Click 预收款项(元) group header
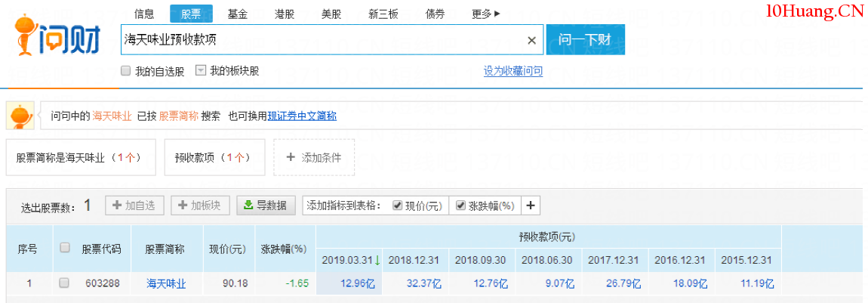The image size is (868, 303). coord(547,237)
